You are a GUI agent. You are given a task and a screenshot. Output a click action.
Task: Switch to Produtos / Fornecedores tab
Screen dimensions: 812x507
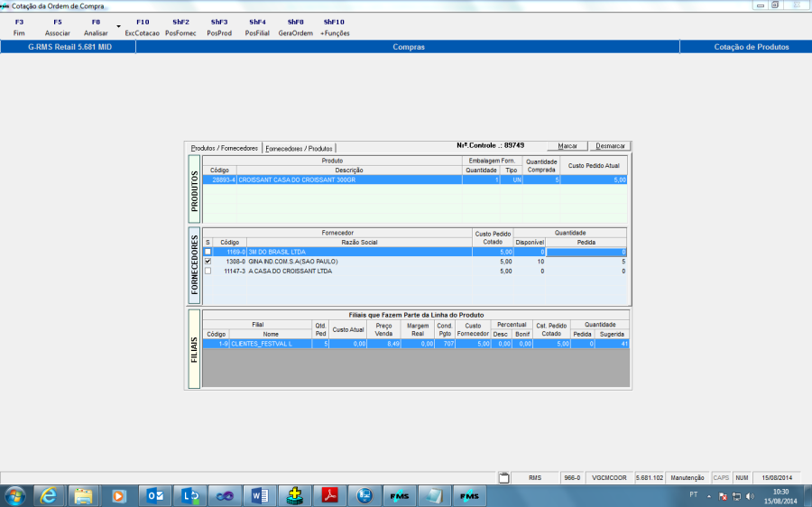[225, 148]
